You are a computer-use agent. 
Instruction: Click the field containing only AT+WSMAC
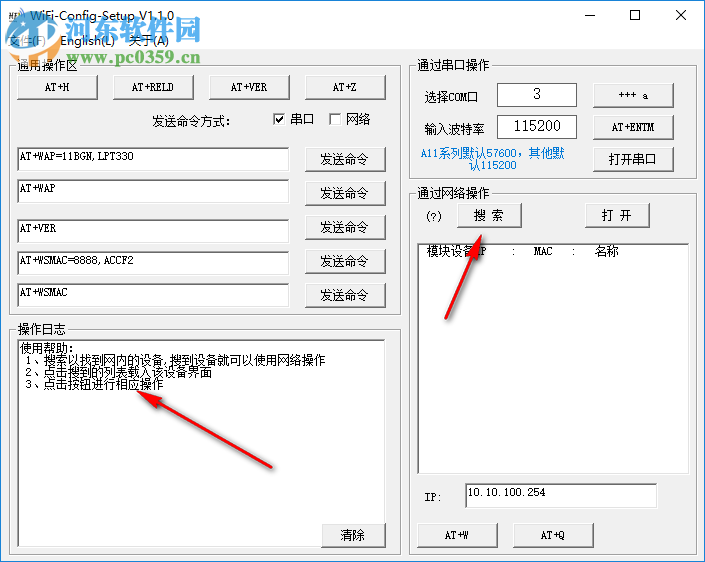point(153,295)
